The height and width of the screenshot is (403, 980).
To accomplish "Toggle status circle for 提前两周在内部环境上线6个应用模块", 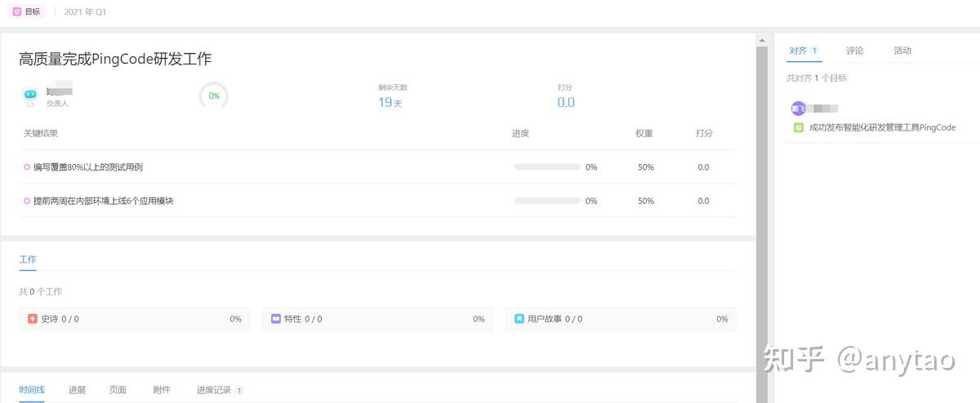I will (x=27, y=201).
